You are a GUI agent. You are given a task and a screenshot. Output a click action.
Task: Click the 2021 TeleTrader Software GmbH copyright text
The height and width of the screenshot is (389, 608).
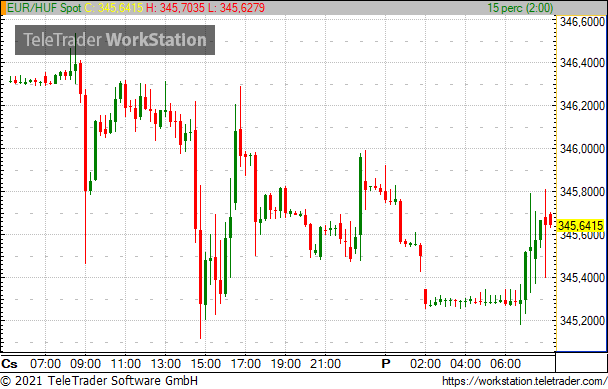99,381
